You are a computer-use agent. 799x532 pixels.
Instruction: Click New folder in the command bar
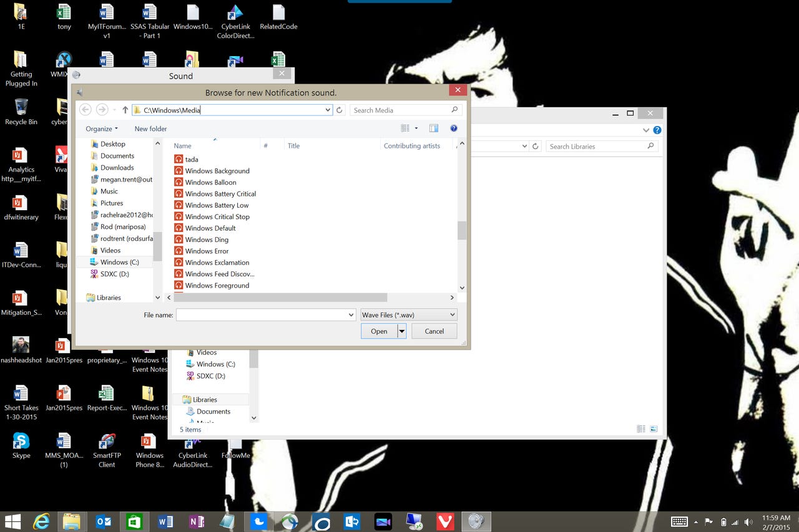coord(150,128)
